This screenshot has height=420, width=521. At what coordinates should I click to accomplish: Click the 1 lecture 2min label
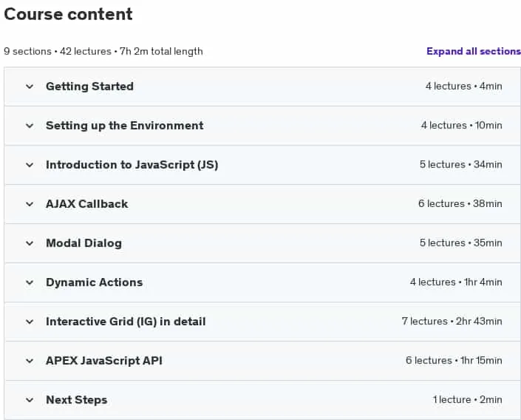(x=468, y=400)
